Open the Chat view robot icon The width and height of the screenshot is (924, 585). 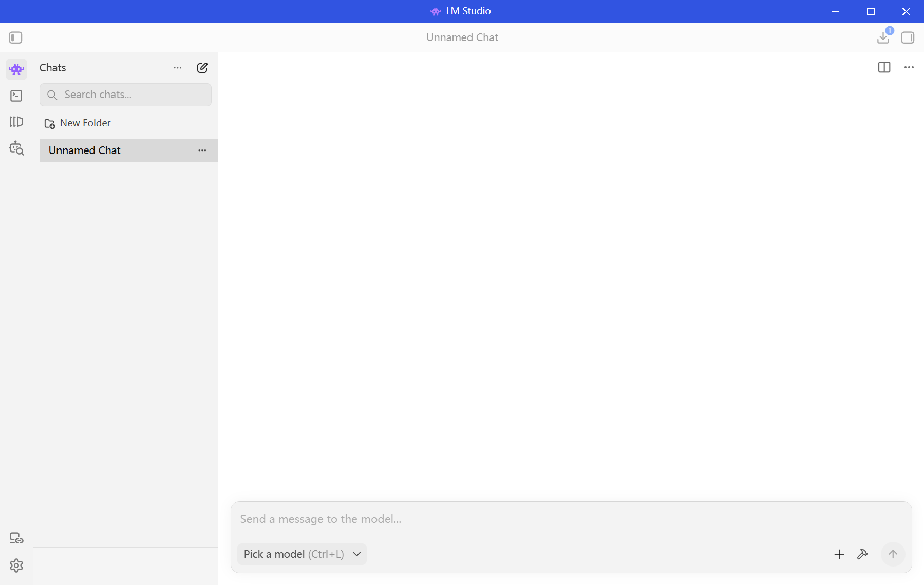pyautogui.click(x=16, y=69)
